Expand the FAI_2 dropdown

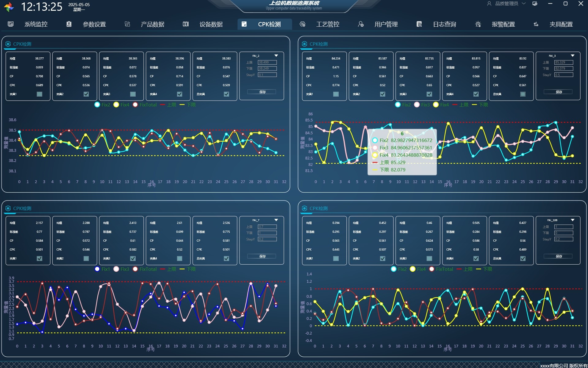pos(276,56)
